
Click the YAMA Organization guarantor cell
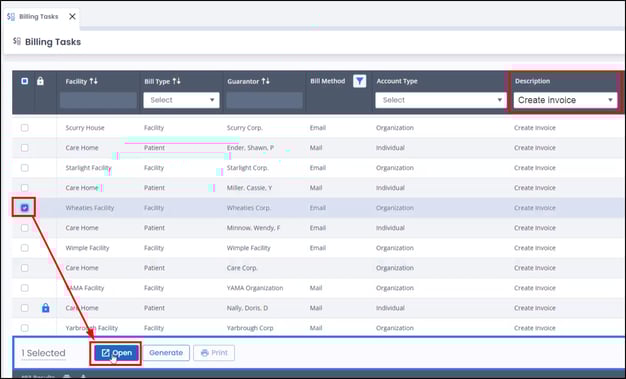pos(255,288)
